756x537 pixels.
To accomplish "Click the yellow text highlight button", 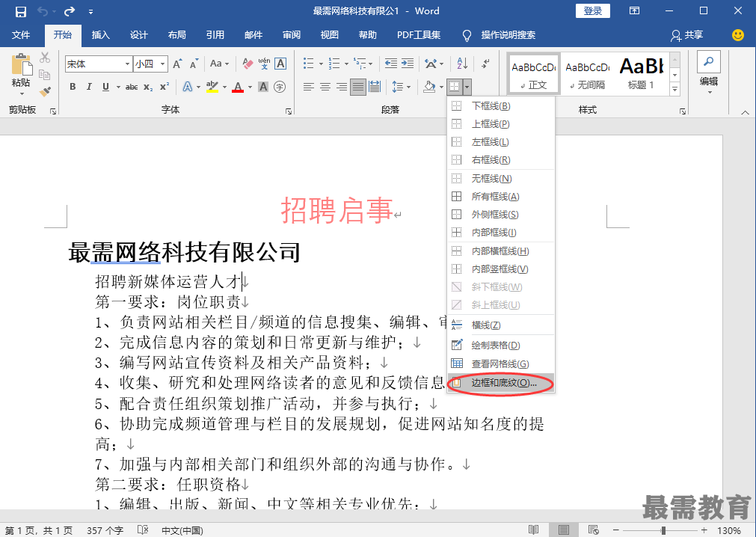I will [x=212, y=87].
